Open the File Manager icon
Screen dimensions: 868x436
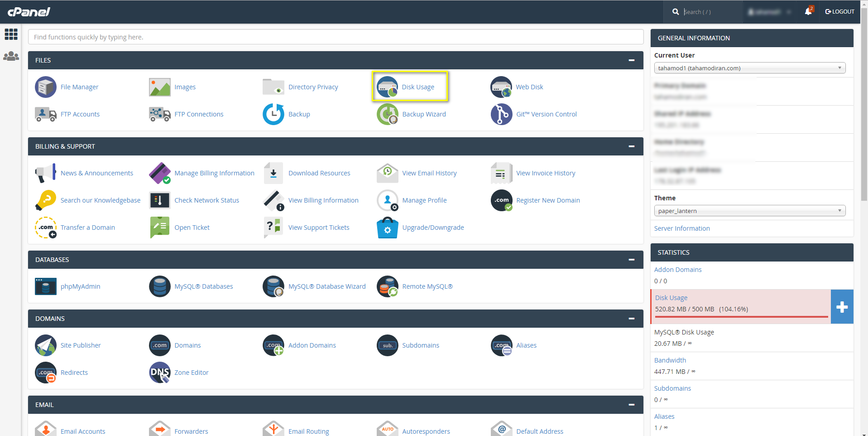click(46, 87)
